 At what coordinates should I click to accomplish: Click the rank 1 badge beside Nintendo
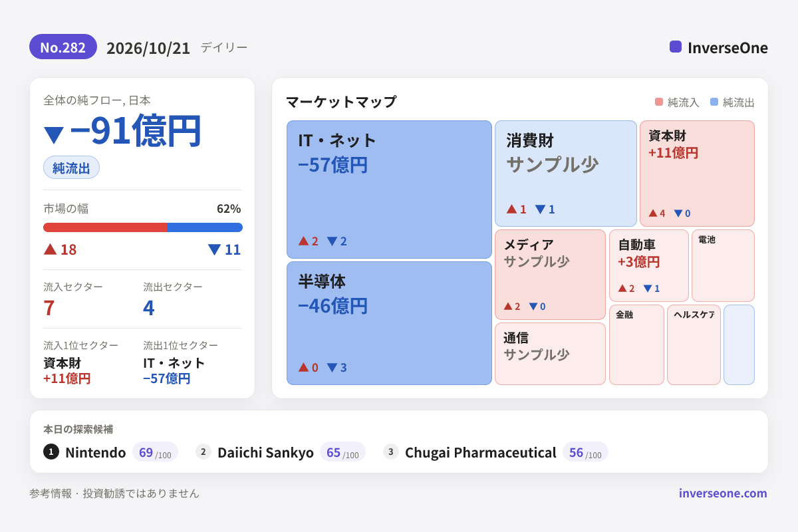(51, 452)
